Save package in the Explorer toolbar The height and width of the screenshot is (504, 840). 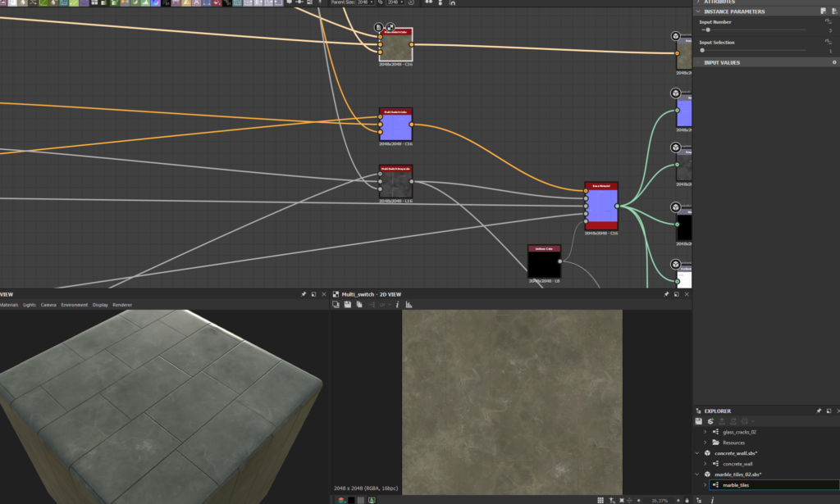pyautogui.click(x=699, y=421)
